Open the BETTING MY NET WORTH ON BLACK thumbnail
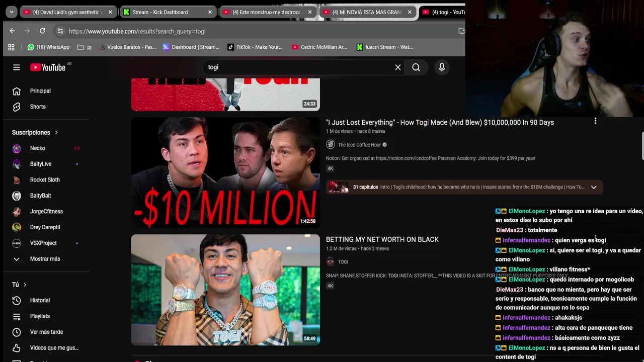Viewport: 644px width, 362px height. [225, 290]
